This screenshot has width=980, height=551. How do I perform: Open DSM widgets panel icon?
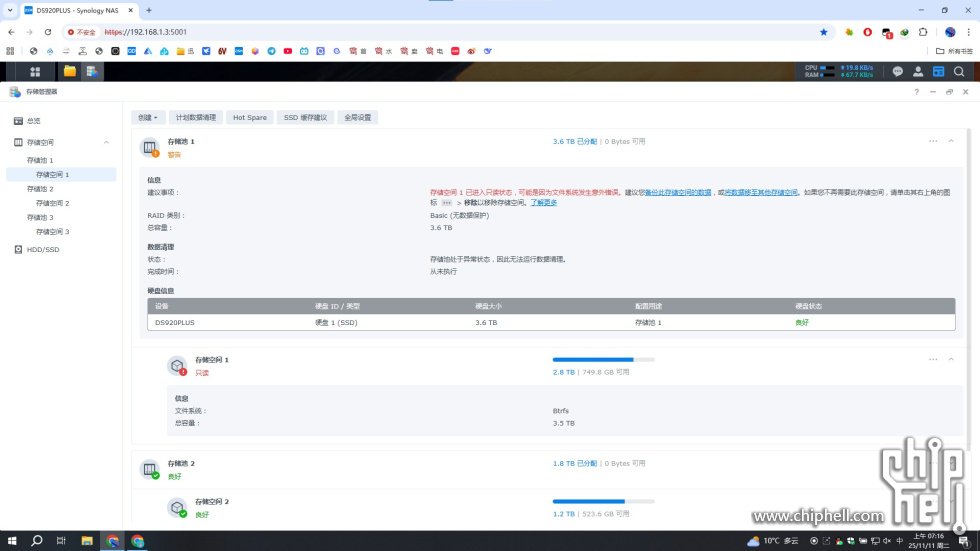(x=938, y=72)
